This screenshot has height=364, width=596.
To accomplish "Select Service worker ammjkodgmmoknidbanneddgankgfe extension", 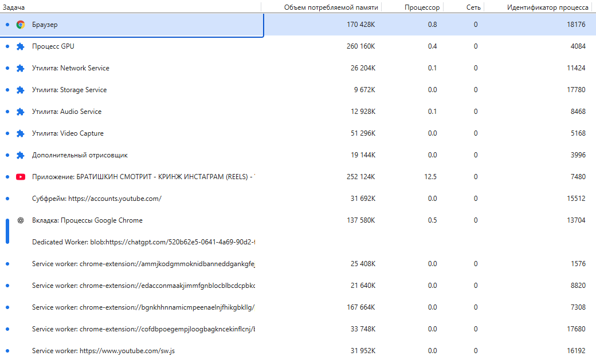I will 298,264.
